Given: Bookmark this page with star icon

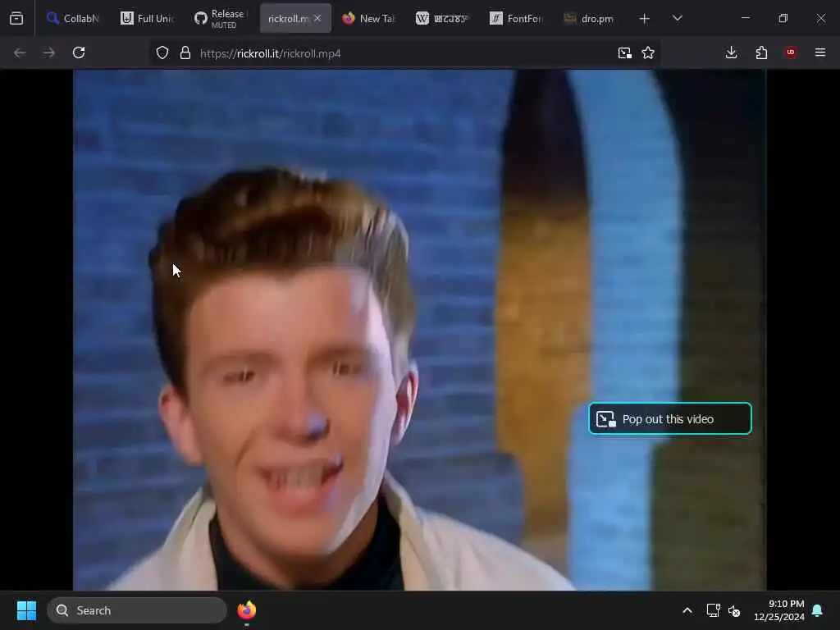Looking at the screenshot, I should [x=648, y=53].
